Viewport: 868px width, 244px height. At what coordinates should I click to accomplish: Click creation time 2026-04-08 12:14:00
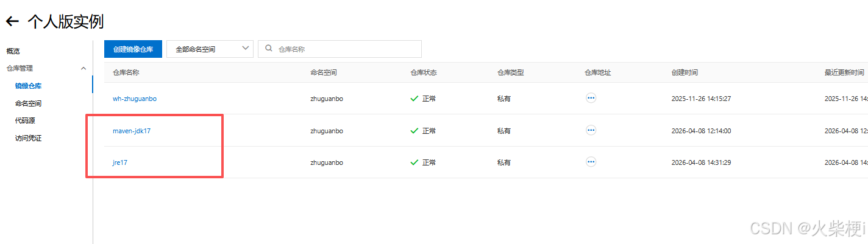point(701,131)
